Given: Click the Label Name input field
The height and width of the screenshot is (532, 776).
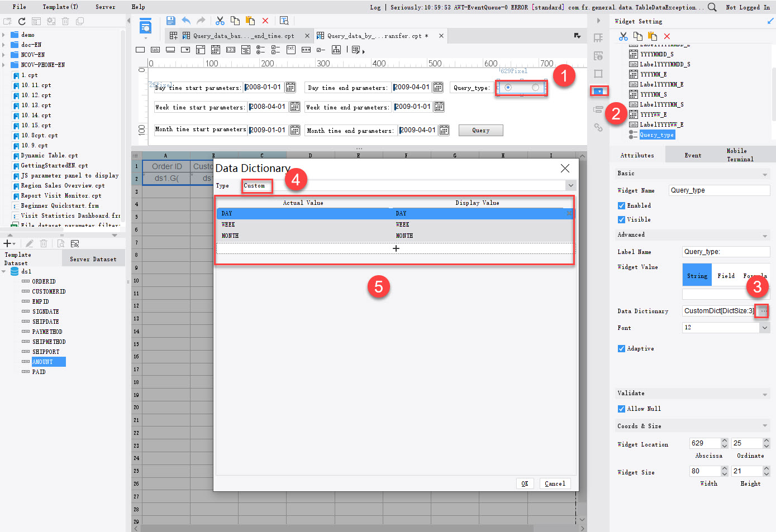Looking at the screenshot, I should [726, 252].
